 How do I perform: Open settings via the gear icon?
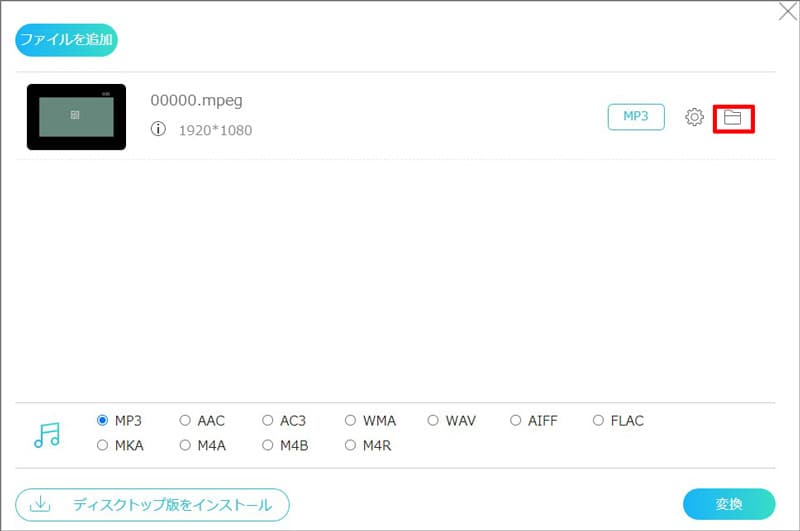694,118
